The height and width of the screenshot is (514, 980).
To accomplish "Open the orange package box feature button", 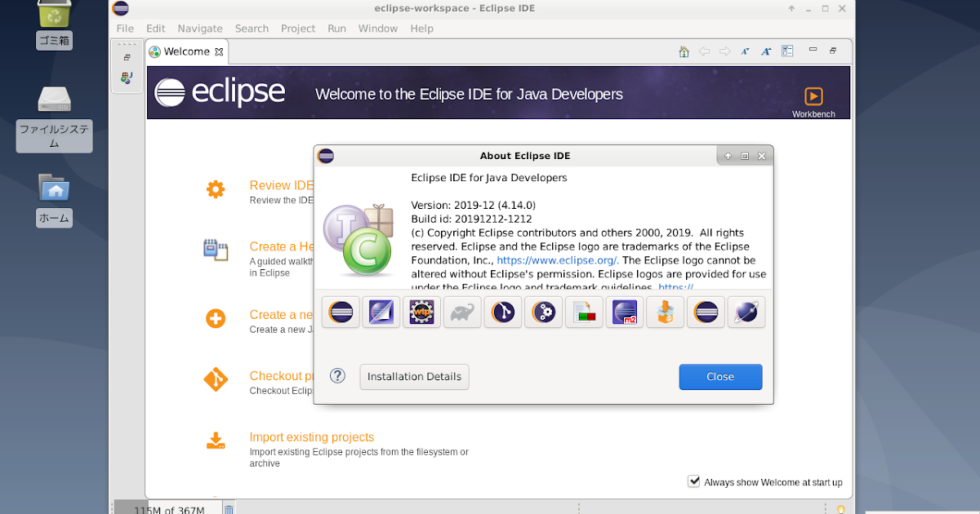I will [665, 312].
